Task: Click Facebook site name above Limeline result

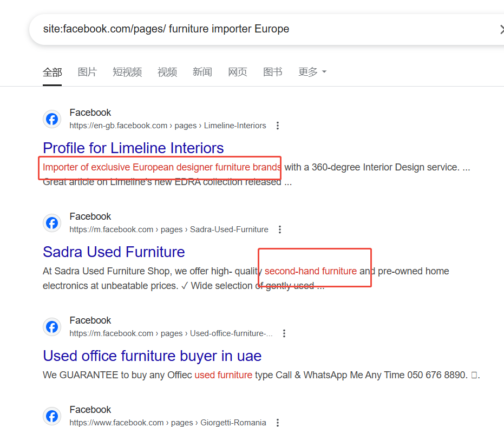Action: [90, 113]
